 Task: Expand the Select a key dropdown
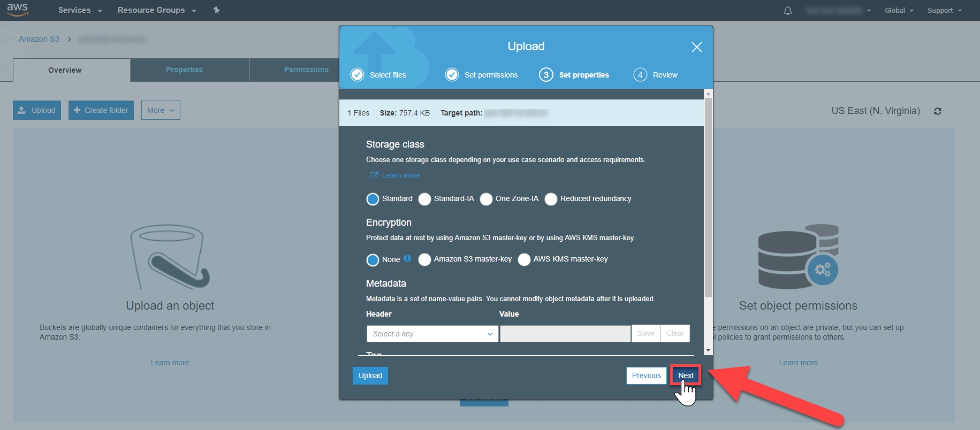click(432, 334)
